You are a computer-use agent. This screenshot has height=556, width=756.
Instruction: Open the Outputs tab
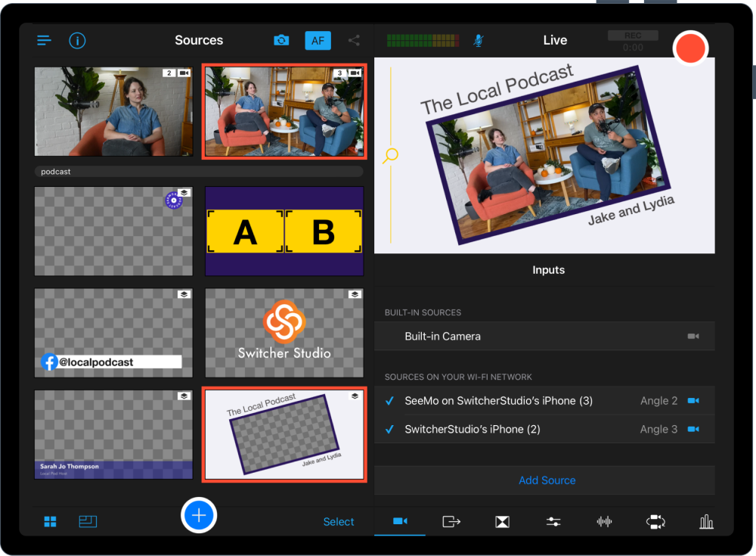pos(451,521)
